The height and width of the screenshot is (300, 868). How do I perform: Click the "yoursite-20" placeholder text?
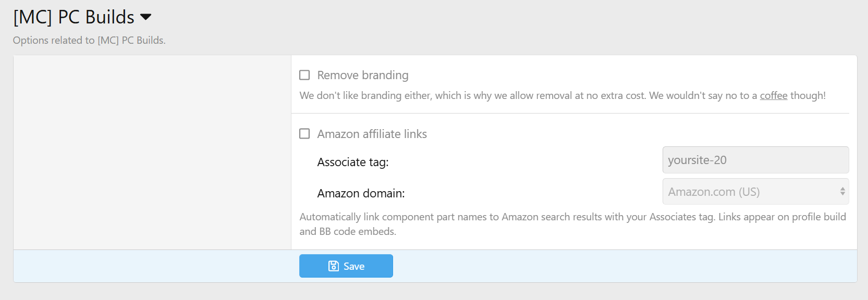click(x=697, y=160)
